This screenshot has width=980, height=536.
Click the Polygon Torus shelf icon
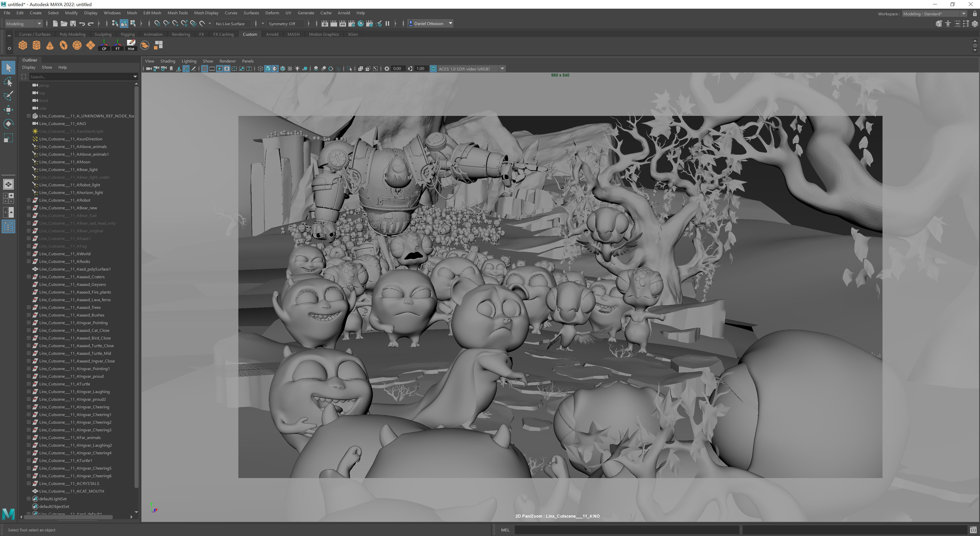63,45
